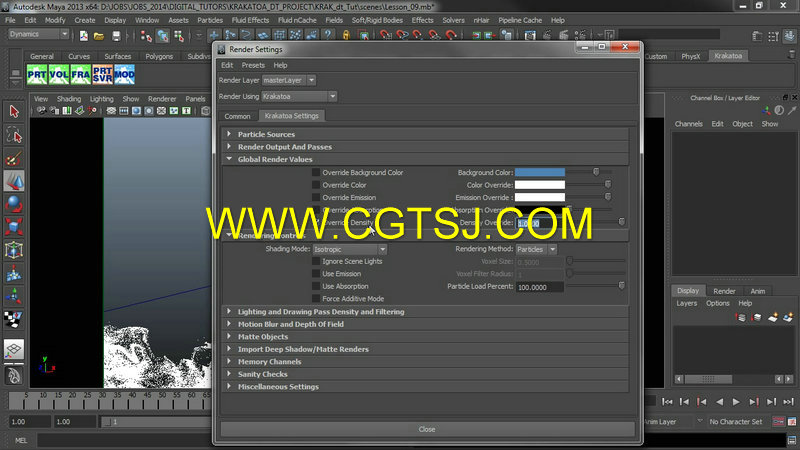Switch to Render layer tab
This screenshot has height=450, width=800.
[724, 291]
